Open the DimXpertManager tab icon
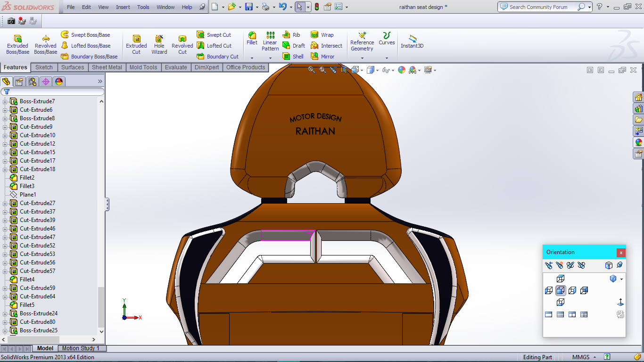This screenshot has height=362, width=644. point(46,82)
